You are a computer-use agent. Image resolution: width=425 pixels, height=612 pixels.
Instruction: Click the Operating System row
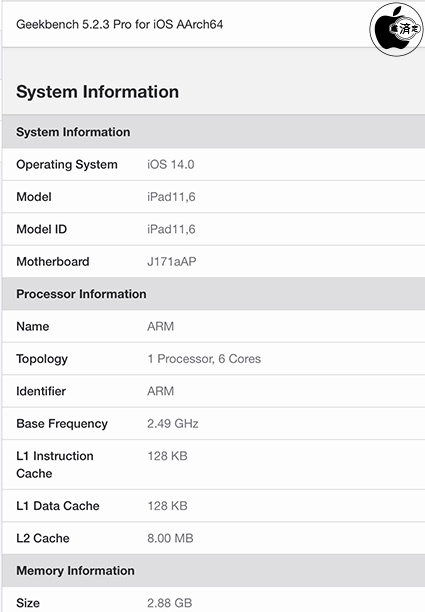pos(213,164)
